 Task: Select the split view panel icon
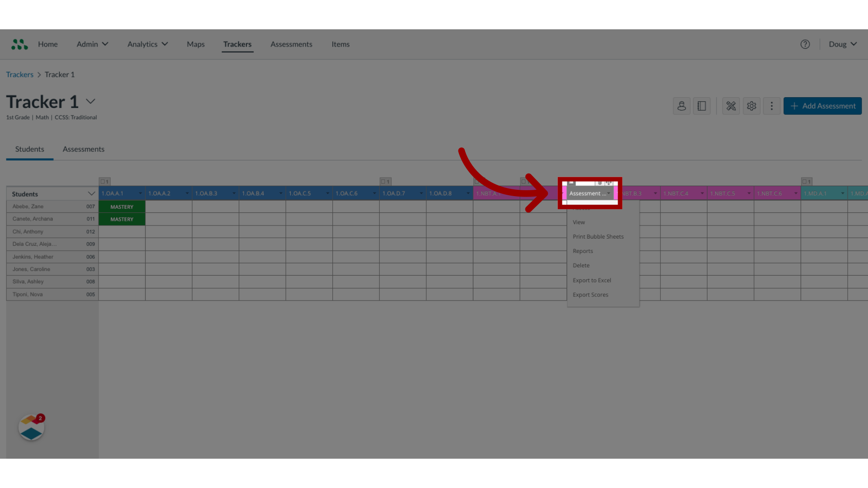[x=702, y=105]
